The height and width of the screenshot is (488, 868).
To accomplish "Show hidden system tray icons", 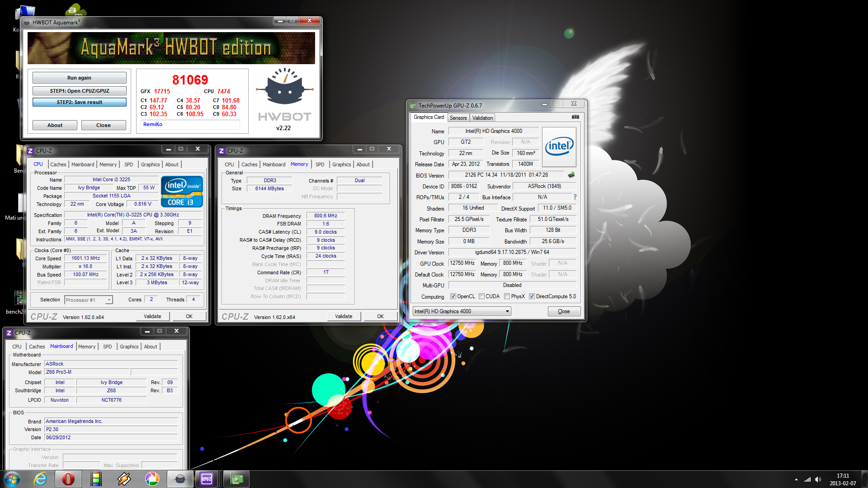I will point(796,479).
